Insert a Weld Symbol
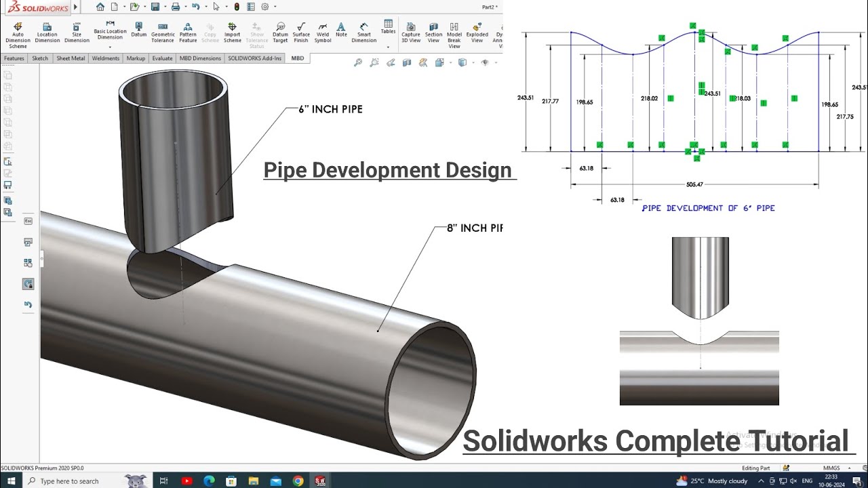868x488 pixels. pyautogui.click(x=323, y=33)
